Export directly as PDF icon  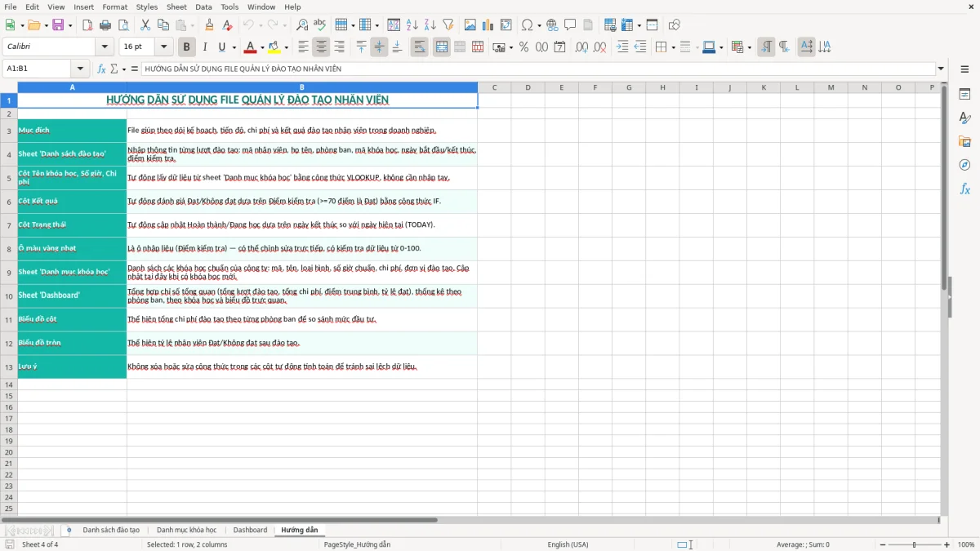(87, 25)
